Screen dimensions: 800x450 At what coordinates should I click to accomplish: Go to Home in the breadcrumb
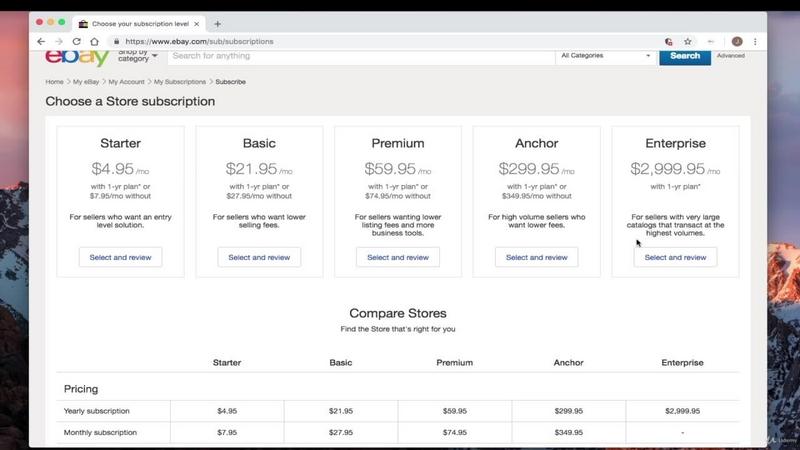[54, 82]
